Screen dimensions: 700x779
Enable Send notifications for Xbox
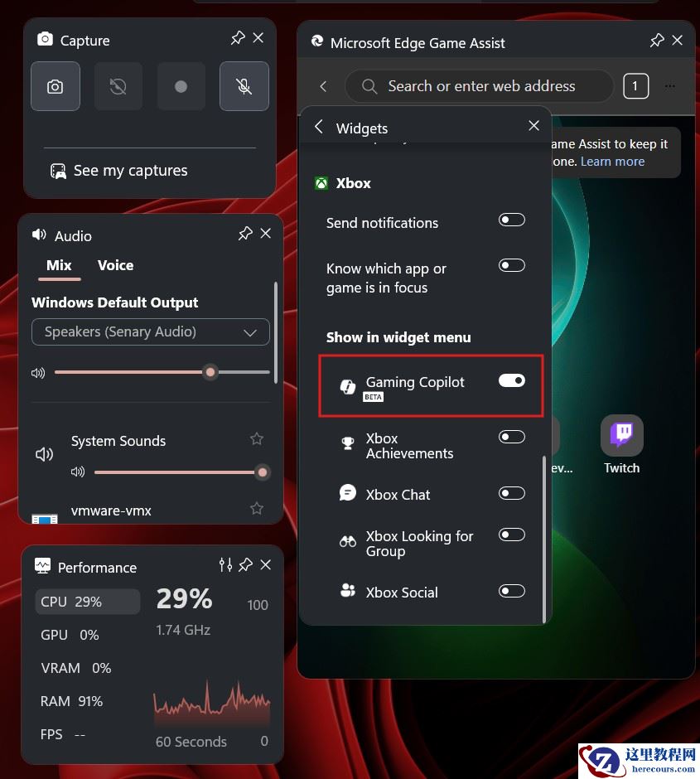pos(511,219)
